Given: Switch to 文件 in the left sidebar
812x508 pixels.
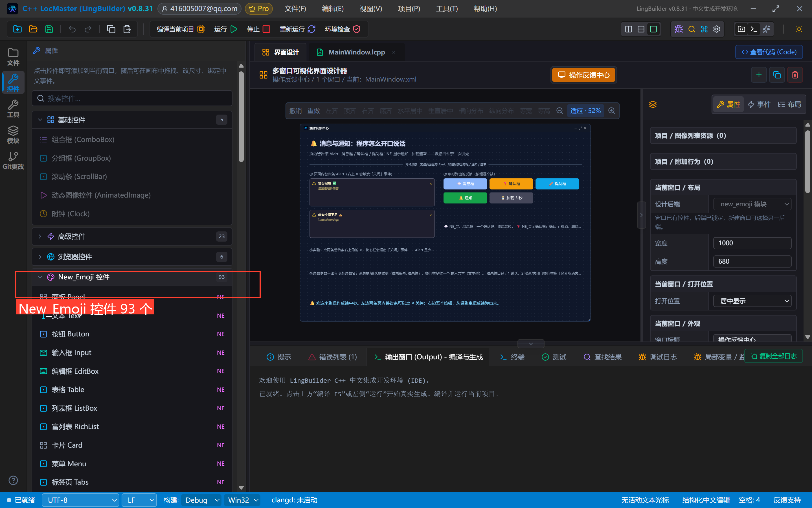Looking at the screenshot, I should pyautogui.click(x=13, y=56).
